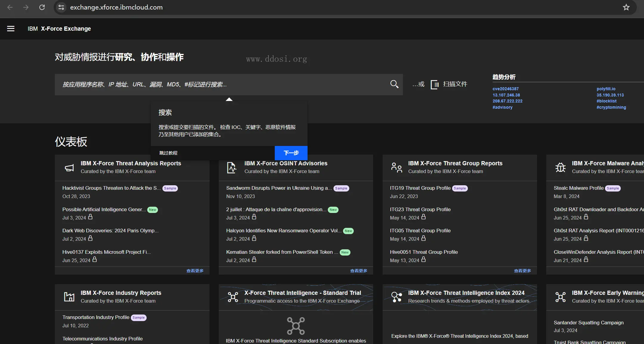Viewport: 644px width, 344px height.
Task: Click the 下一步 next button
Action: tap(291, 153)
